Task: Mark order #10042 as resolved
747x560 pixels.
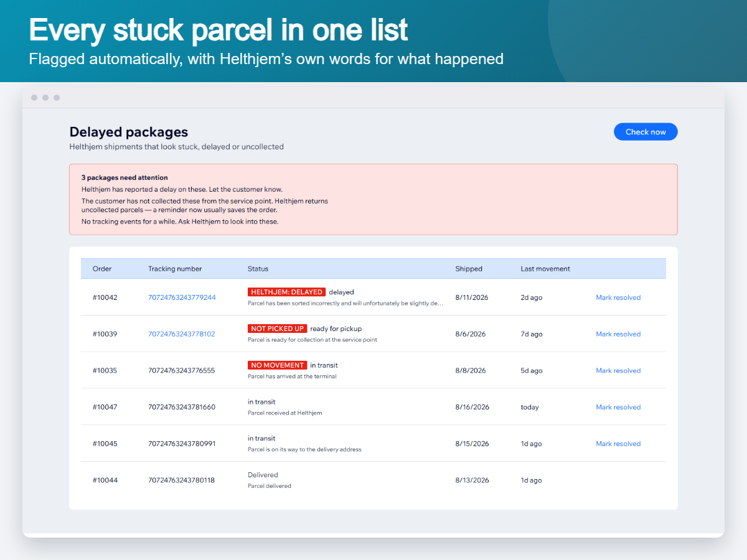Action: [618, 297]
